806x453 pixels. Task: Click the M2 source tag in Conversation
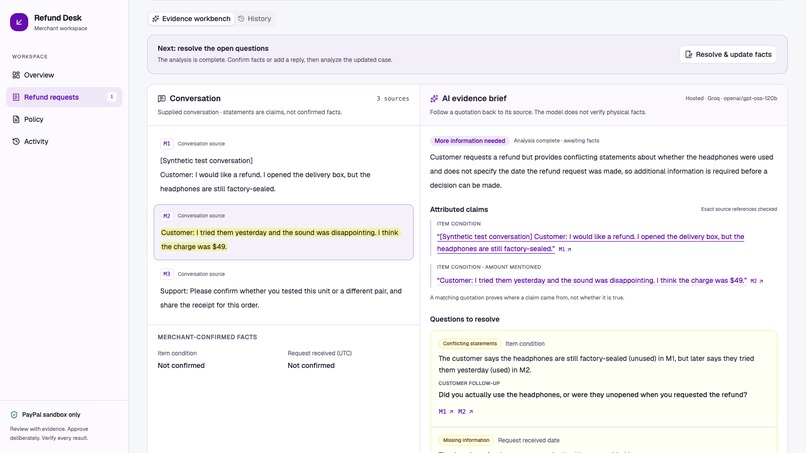(167, 216)
